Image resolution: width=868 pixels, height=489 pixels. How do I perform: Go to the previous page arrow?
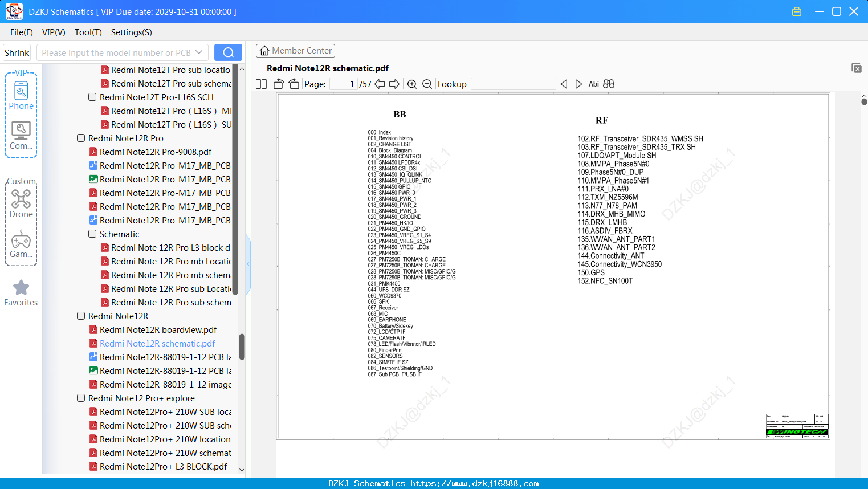[380, 84]
